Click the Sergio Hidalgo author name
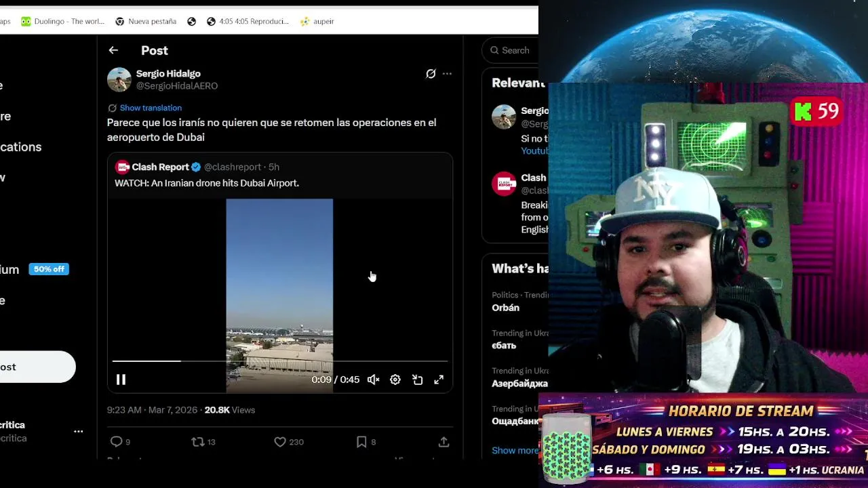Viewport: 868px width, 488px height. [x=168, y=73]
